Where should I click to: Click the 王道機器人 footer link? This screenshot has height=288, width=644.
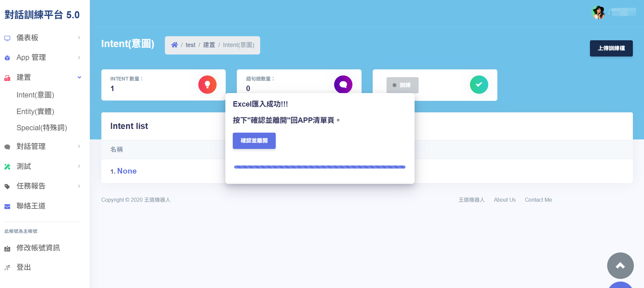pyautogui.click(x=471, y=200)
